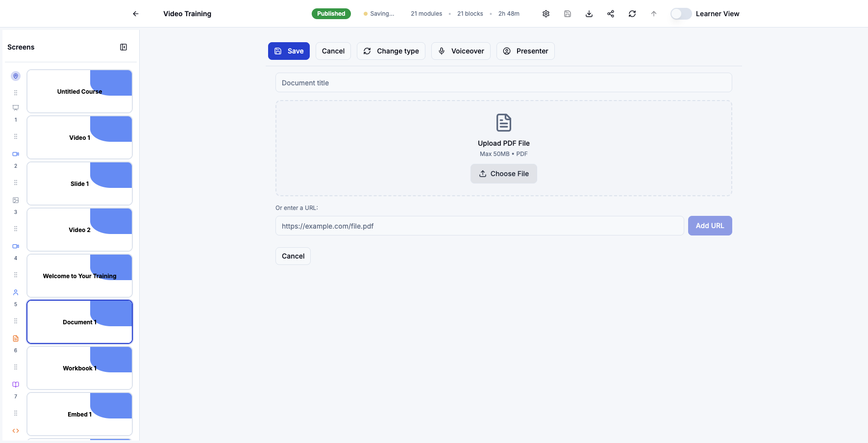The height and width of the screenshot is (443, 868).
Task: Go back using the left arrow icon
Action: coord(136,14)
